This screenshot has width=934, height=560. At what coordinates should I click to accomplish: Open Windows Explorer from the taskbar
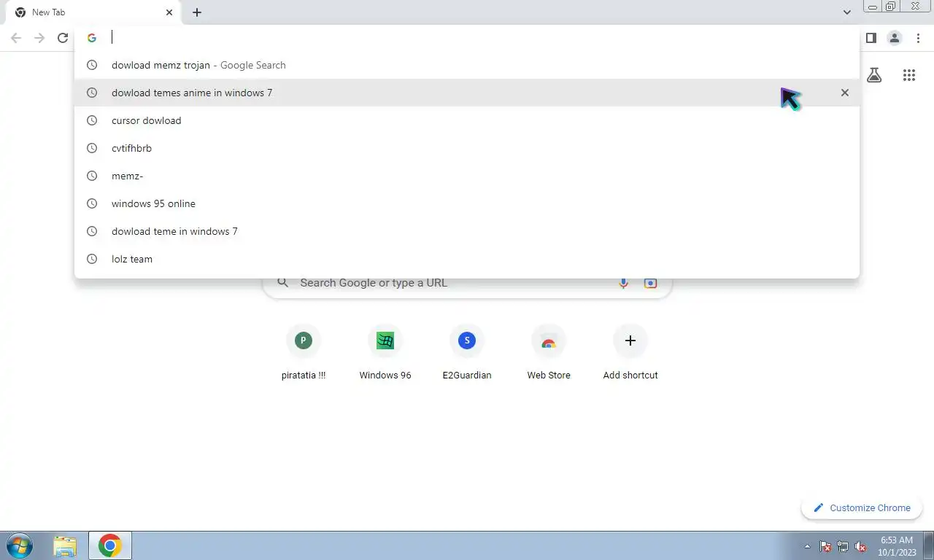65,546
